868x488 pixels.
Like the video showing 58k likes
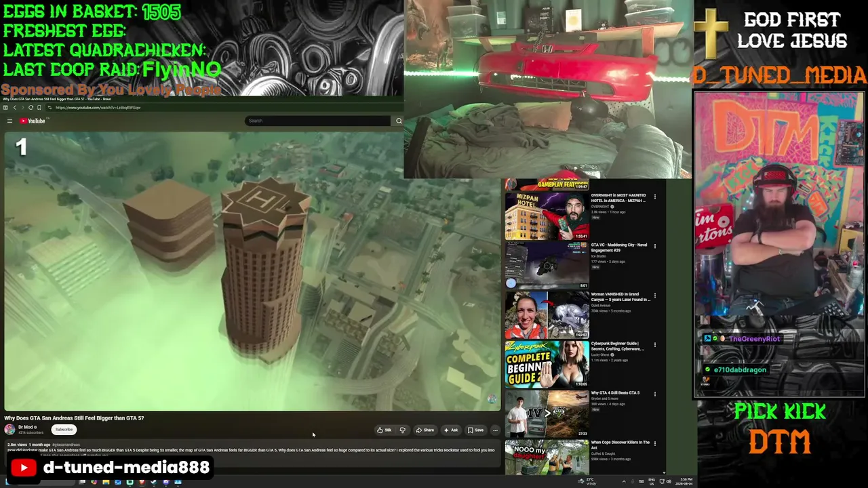[x=384, y=430]
